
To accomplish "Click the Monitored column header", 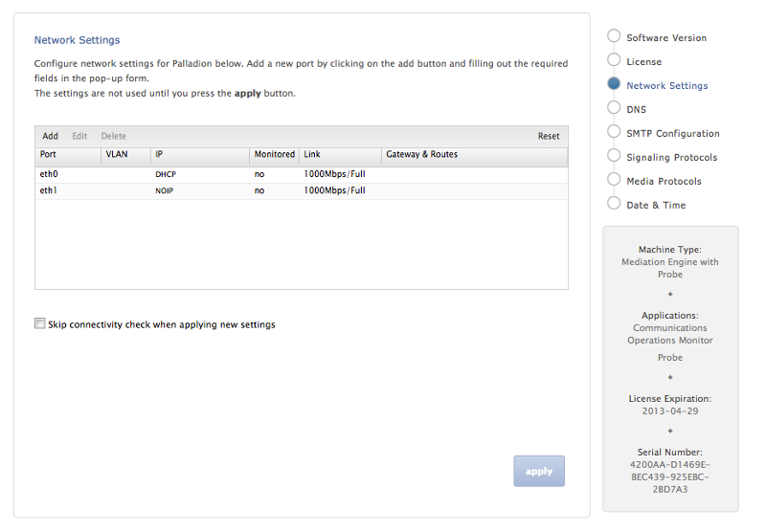I will pyautogui.click(x=275, y=154).
